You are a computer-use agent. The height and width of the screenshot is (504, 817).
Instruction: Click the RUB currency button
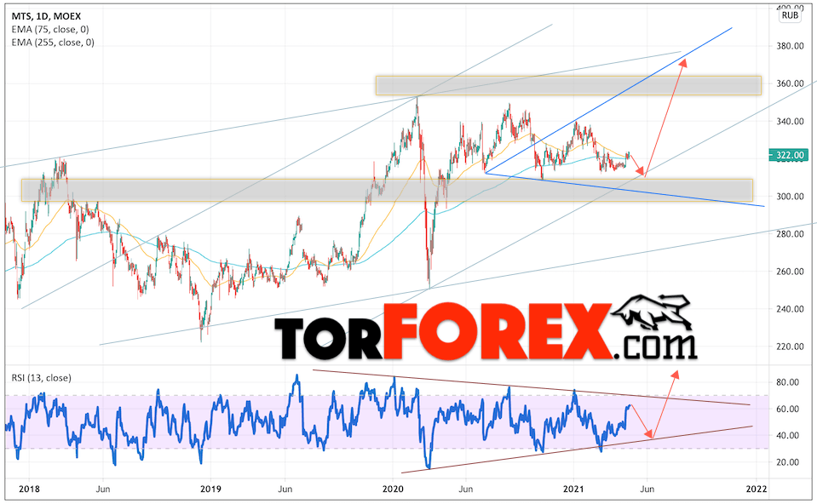(x=790, y=15)
